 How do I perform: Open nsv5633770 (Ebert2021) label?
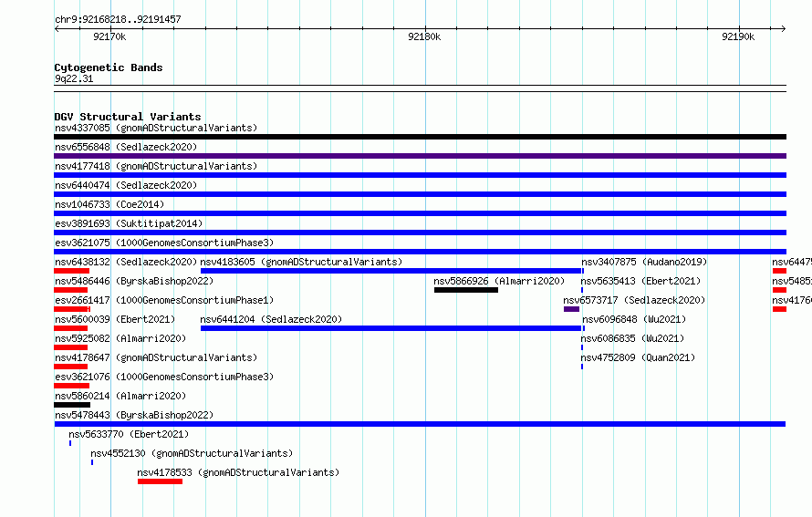coord(129,434)
